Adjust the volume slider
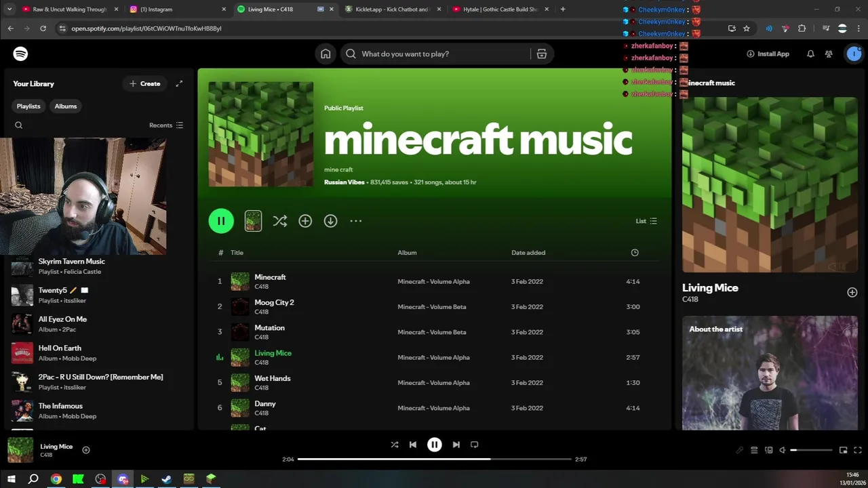The height and width of the screenshot is (488, 868). pyautogui.click(x=811, y=450)
